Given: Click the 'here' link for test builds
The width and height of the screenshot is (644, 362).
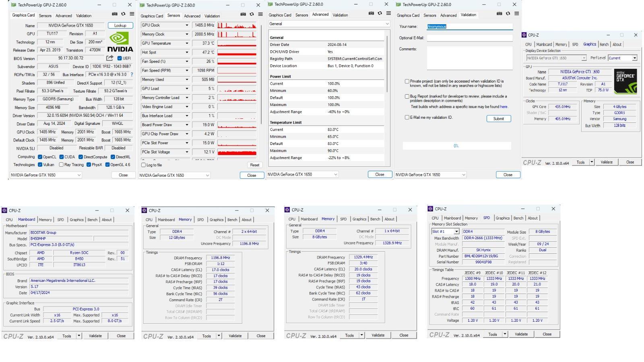Looking at the screenshot, I should coord(504,107).
